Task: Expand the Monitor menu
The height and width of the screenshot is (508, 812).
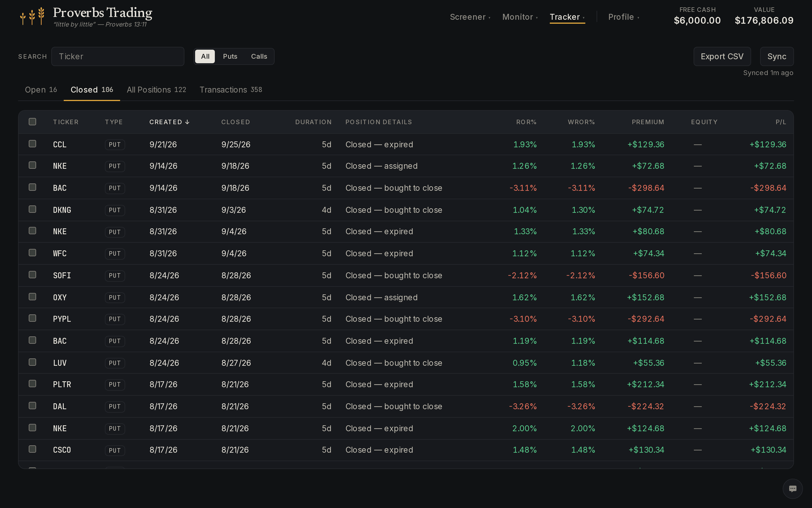Action: coord(520,17)
